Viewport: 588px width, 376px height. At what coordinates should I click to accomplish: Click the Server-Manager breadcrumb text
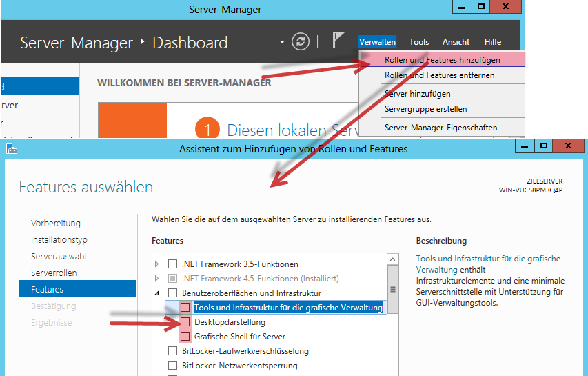[77, 42]
